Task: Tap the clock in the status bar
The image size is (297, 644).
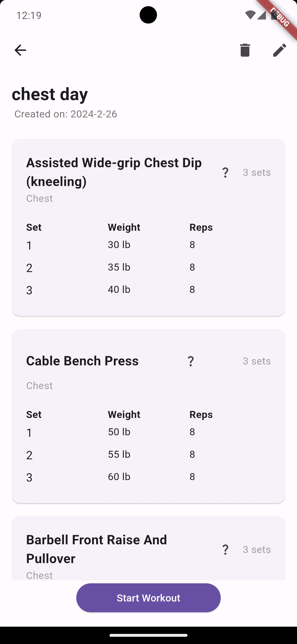Action: click(29, 15)
